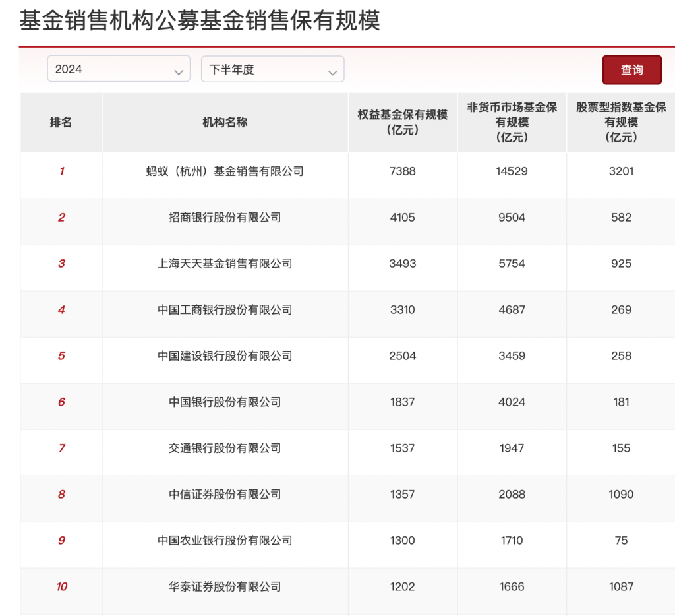675x616 pixels.
Task: Click the 机构名称 column header
Action: tap(225, 122)
